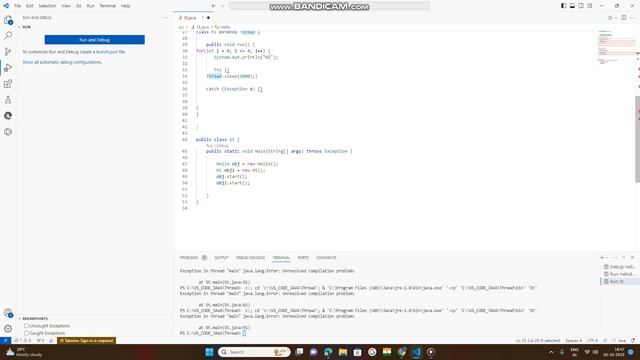Open the Search view icon
The height and width of the screenshot is (360, 640).
8,36
